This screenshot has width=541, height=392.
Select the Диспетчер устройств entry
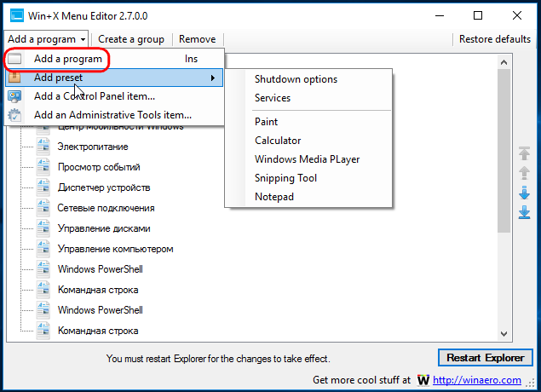(104, 187)
